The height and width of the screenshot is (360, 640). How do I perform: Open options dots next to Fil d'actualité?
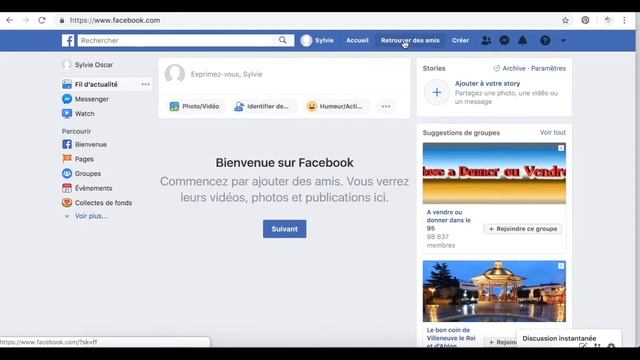click(145, 84)
